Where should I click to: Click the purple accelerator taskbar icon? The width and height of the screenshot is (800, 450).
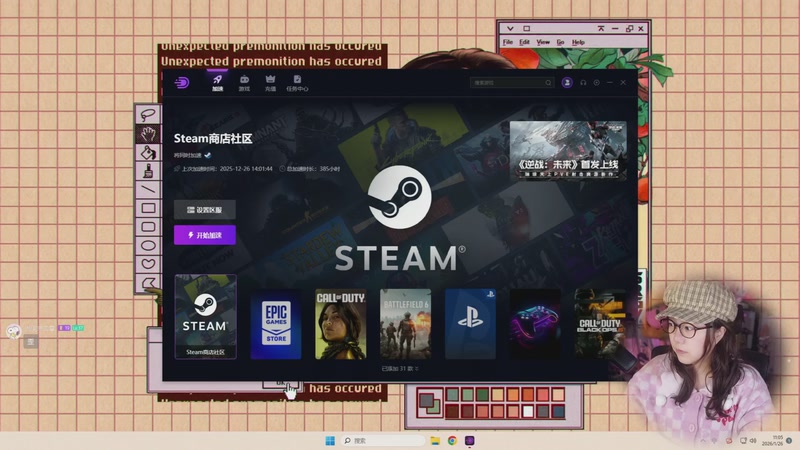469,440
